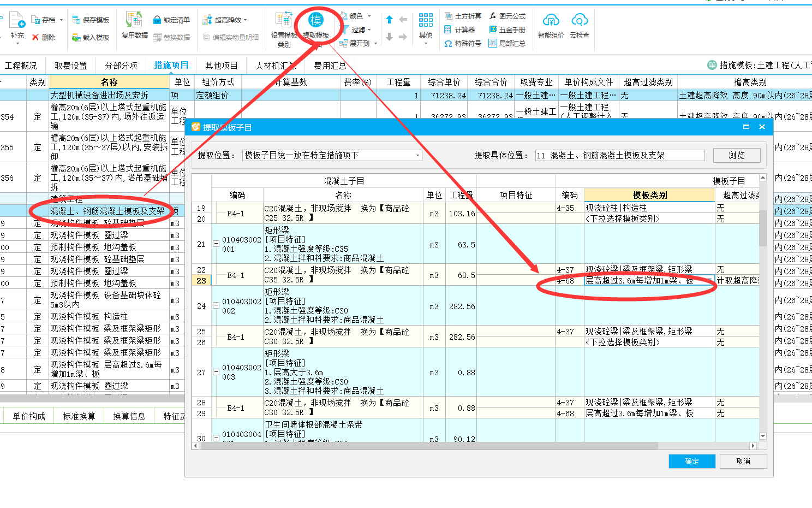Click the blue move-up arrow
This screenshot has height=508, width=812.
[389, 20]
